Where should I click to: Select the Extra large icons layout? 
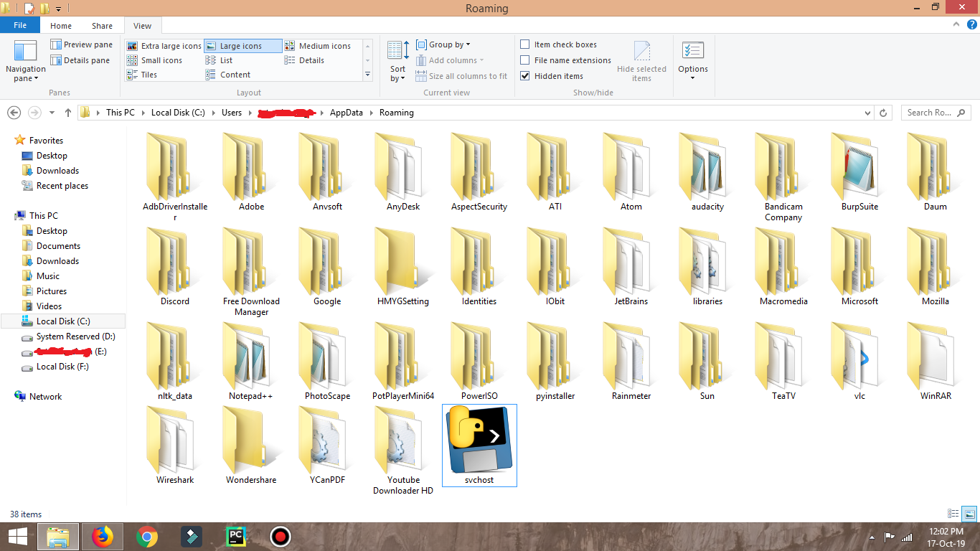pos(164,46)
